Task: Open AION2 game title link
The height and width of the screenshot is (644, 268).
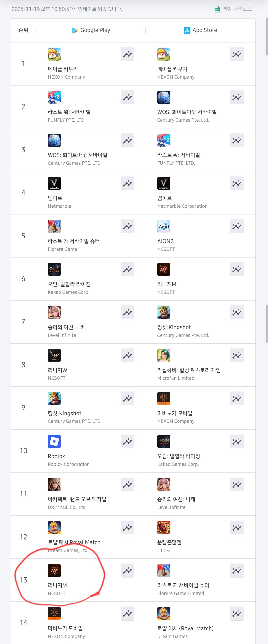Action: pos(165,241)
